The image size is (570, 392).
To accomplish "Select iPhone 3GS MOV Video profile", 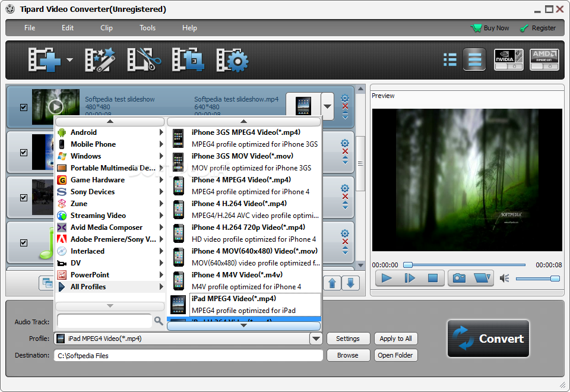I will click(244, 162).
